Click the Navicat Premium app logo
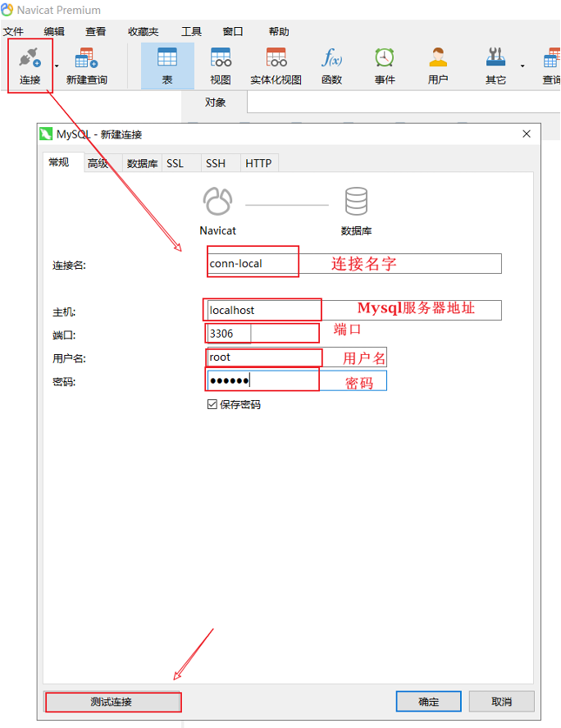The width and height of the screenshot is (561, 728). (7, 9)
